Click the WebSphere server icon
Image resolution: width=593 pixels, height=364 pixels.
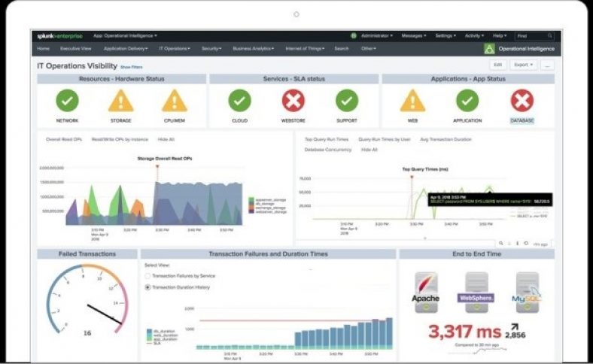click(x=476, y=293)
